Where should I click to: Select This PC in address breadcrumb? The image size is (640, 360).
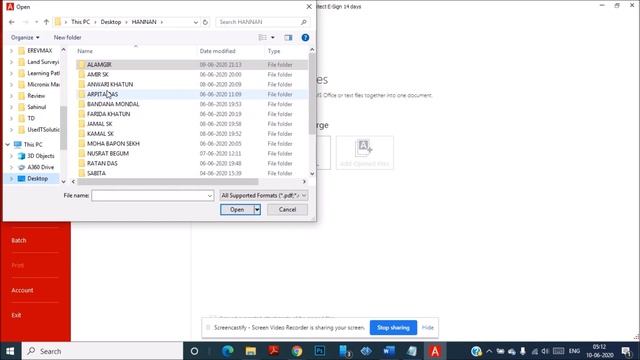coord(80,22)
